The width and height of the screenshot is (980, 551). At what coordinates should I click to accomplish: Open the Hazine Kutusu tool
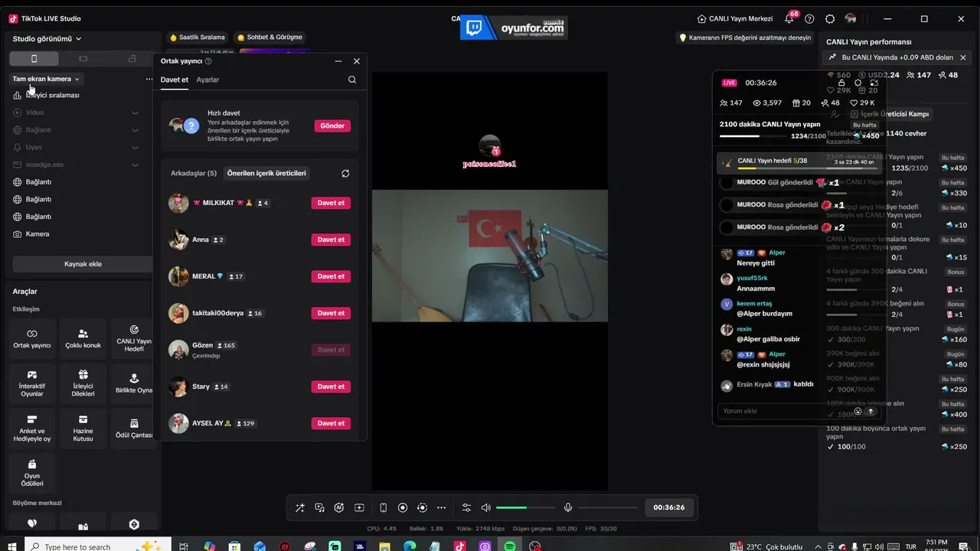(83, 429)
